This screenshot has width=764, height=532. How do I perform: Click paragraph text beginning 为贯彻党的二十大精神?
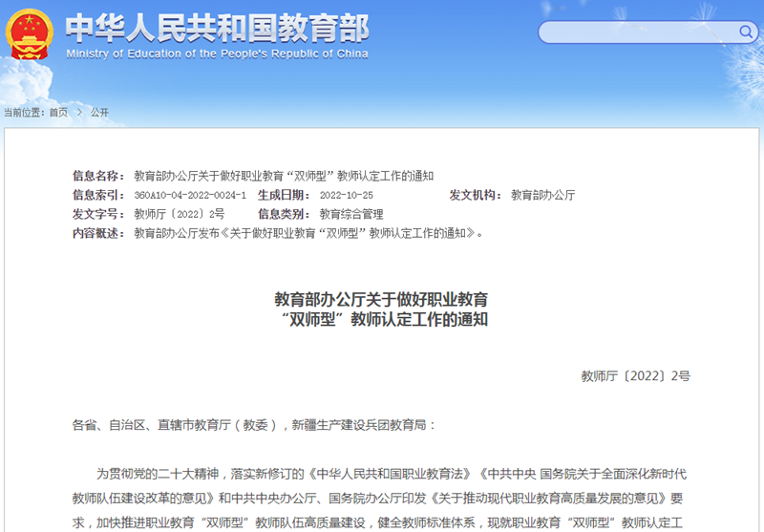click(x=379, y=498)
